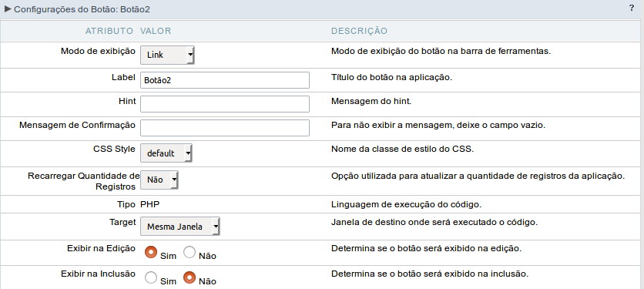
Task: Click the Configurações do Botão: Botão2 title
Action: (82, 9)
